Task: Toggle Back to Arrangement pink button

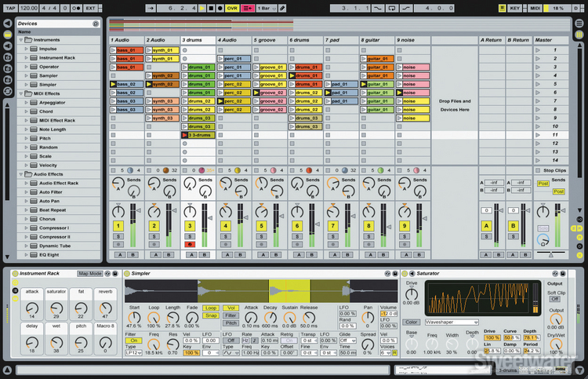Action: pos(248,8)
